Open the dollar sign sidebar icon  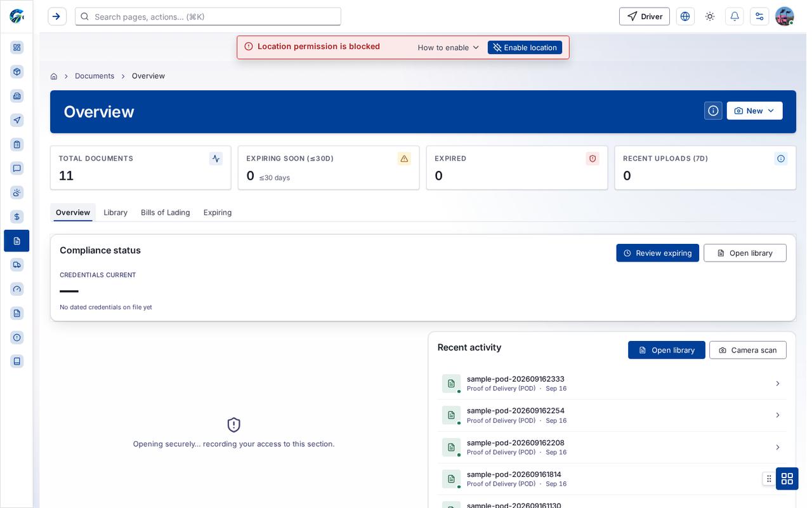pyautogui.click(x=17, y=217)
